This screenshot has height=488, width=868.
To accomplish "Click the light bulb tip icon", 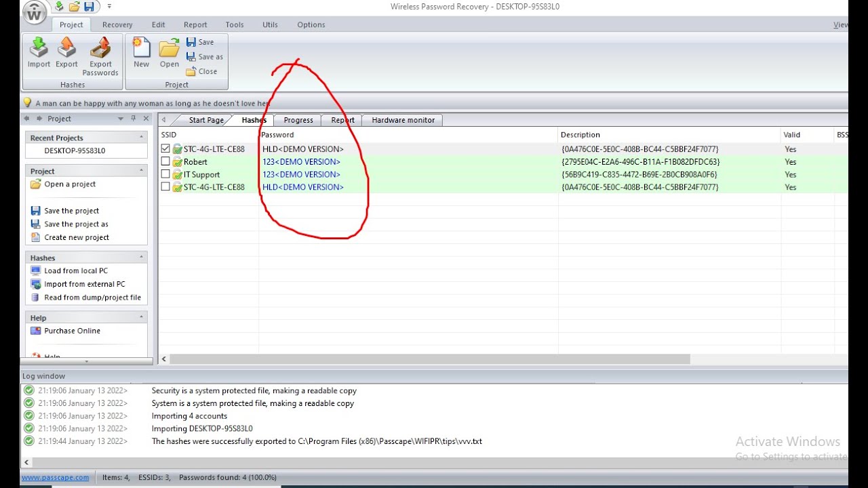I will [x=28, y=103].
